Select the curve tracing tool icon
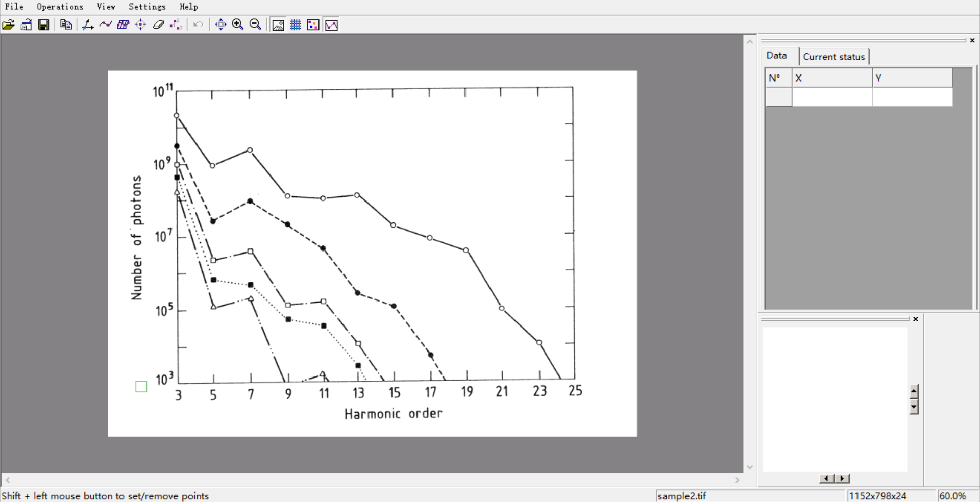The image size is (980, 502). tap(106, 24)
